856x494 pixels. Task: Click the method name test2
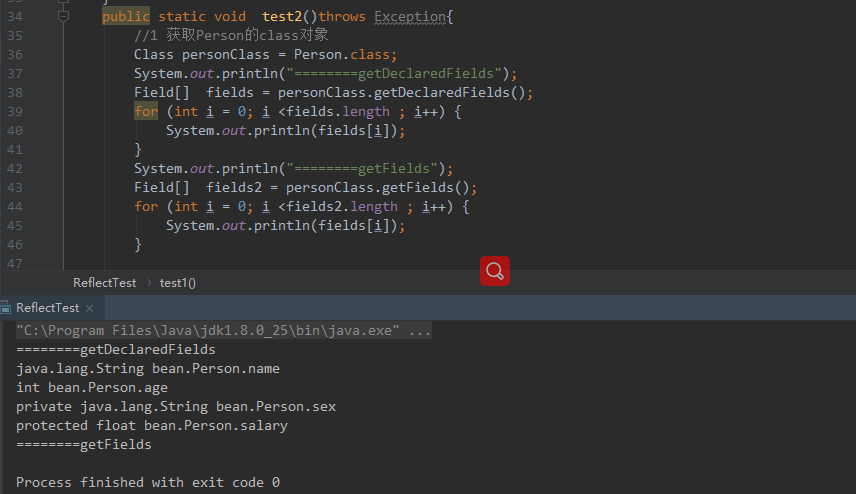[x=282, y=17]
